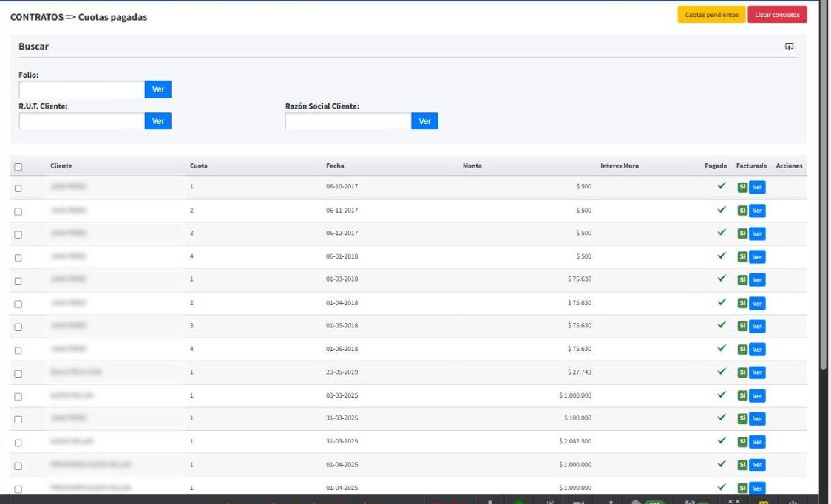Focus the R.U.T. Cliente input

81,121
